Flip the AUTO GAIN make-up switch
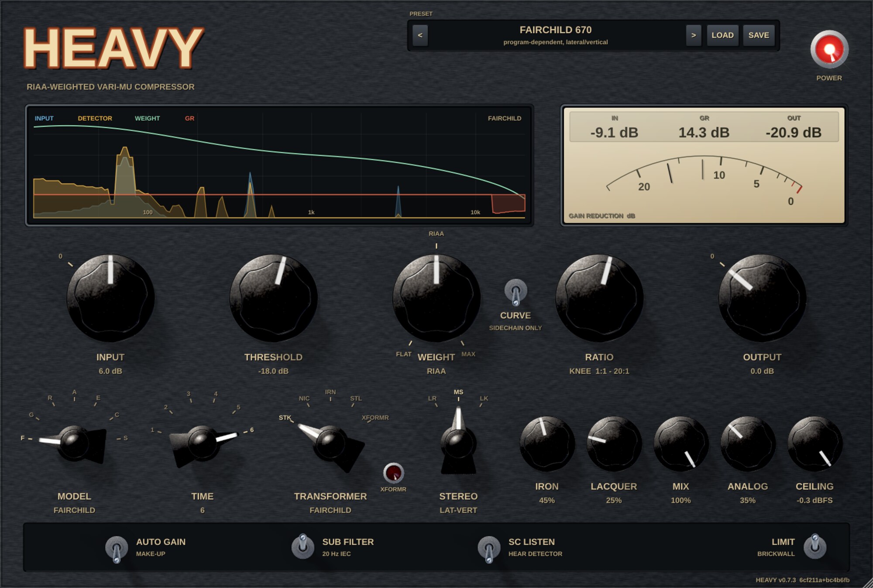This screenshot has width=873, height=588. click(x=117, y=548)
